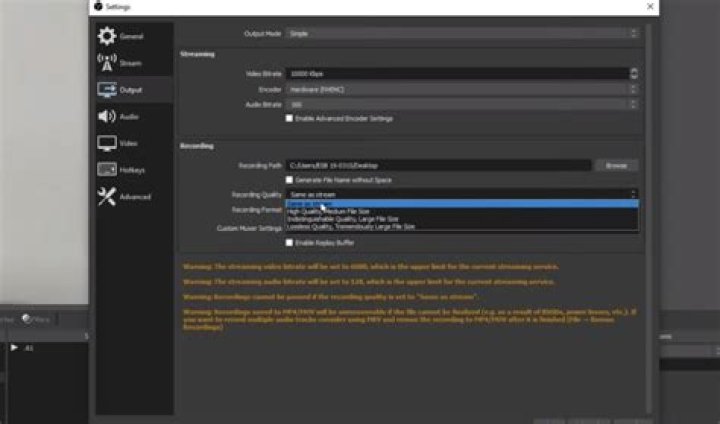720x424 pixels.
Task: Open the General settings section
Action: (x=134, y=36)
